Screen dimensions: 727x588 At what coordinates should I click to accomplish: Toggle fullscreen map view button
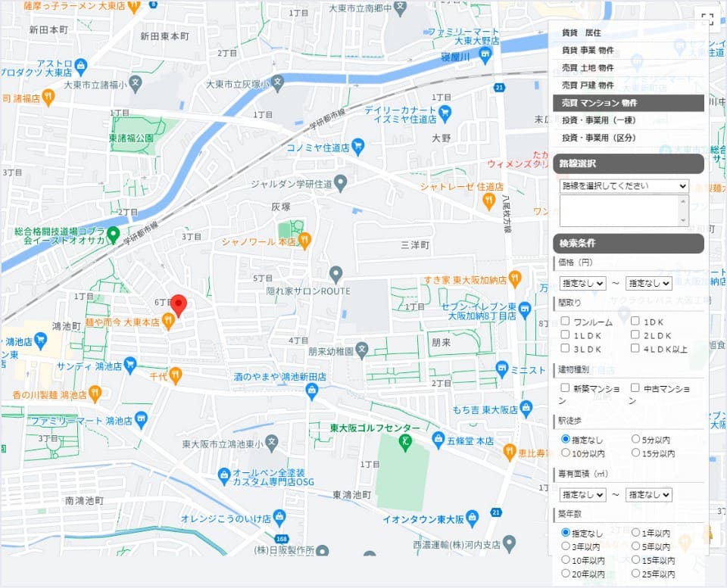tap(707, 19)
